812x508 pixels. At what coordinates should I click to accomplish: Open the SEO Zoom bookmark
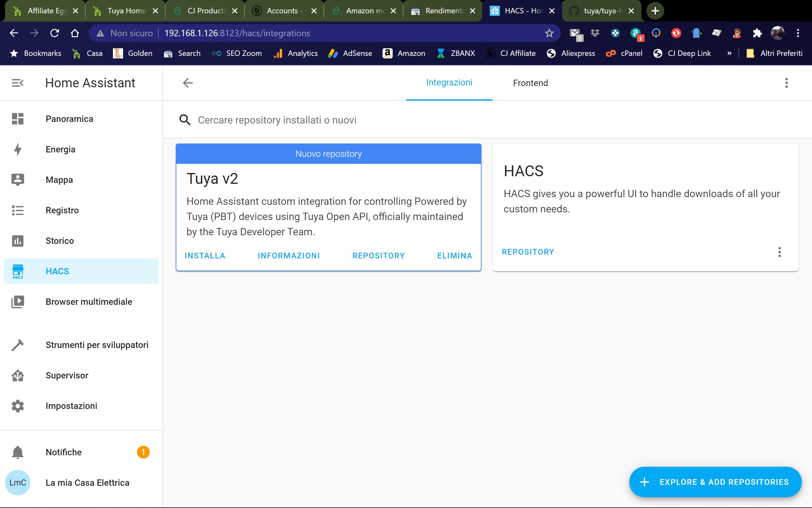(x=237, y=53)
